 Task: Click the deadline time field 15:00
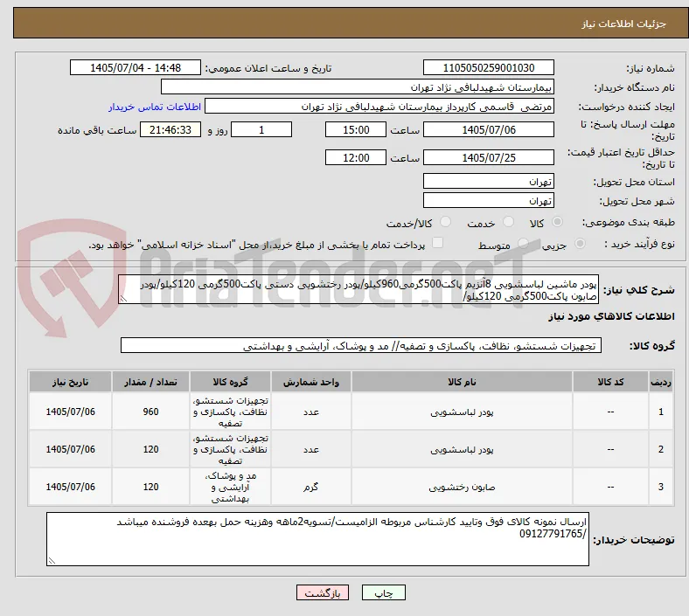356,129
